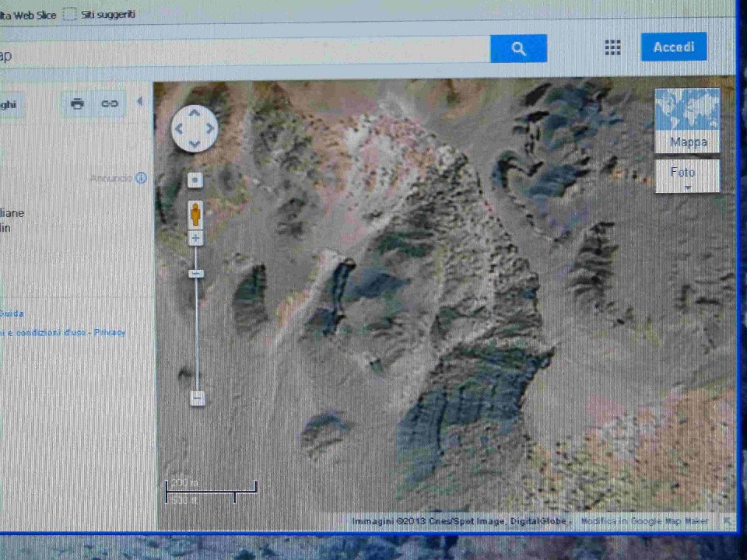This screenshot has height=560, width=747.
Task: Open the Foto dropdown
Action: coord(687,177)
